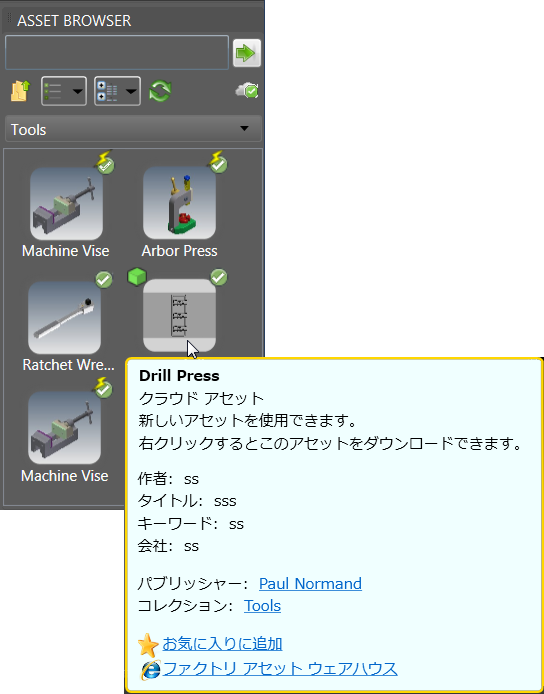Click the folder up-level icon
The image size is (544, 694).
click(20, 91)
